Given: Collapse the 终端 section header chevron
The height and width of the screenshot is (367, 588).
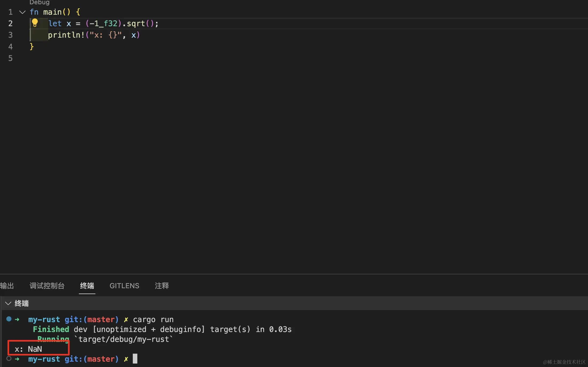Looking at the screenshot, I should tap(8, 303).
